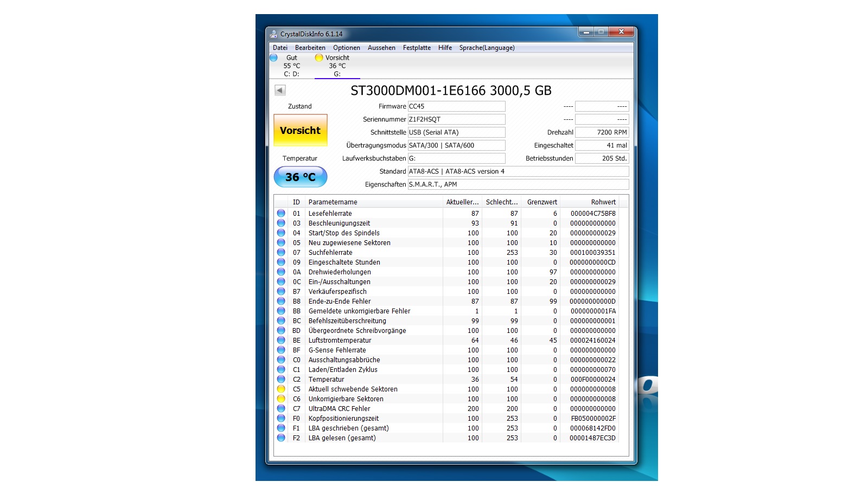868x488 pixels.
Task: Open the Hilfe menu
Action: (x=445, y=48)
